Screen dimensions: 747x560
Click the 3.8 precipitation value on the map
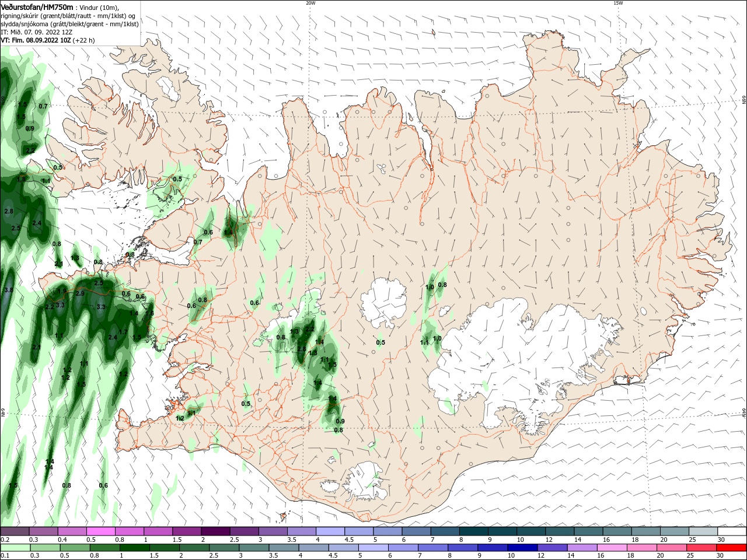pos(8,290)
